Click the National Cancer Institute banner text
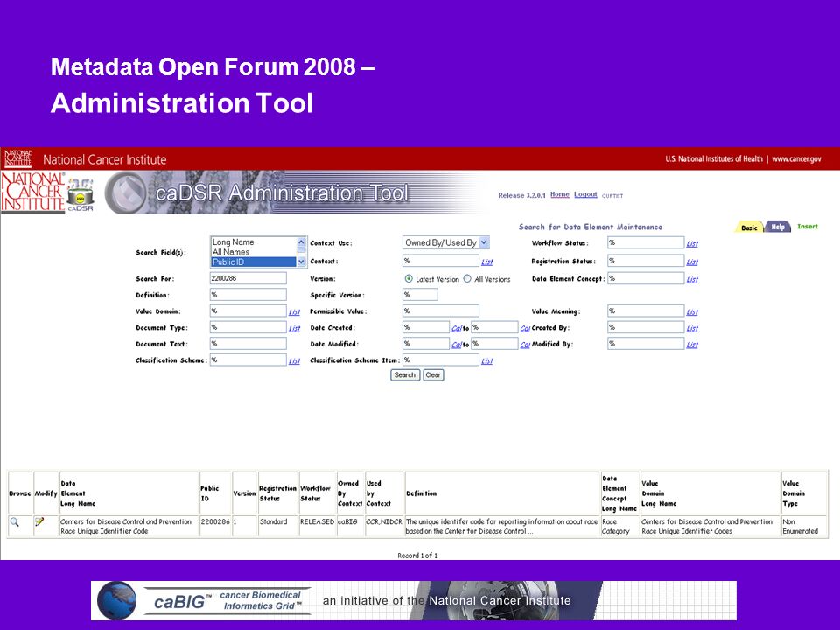 tap(104, 159)
